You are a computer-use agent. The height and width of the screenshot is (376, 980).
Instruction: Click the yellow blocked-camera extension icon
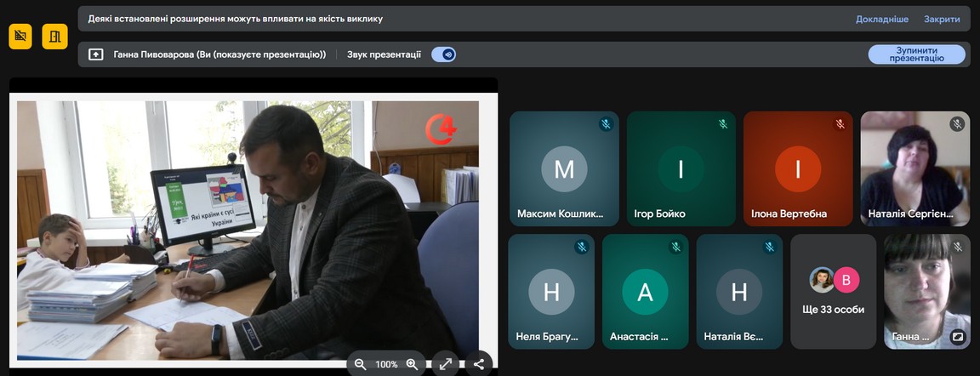(20, 37)
